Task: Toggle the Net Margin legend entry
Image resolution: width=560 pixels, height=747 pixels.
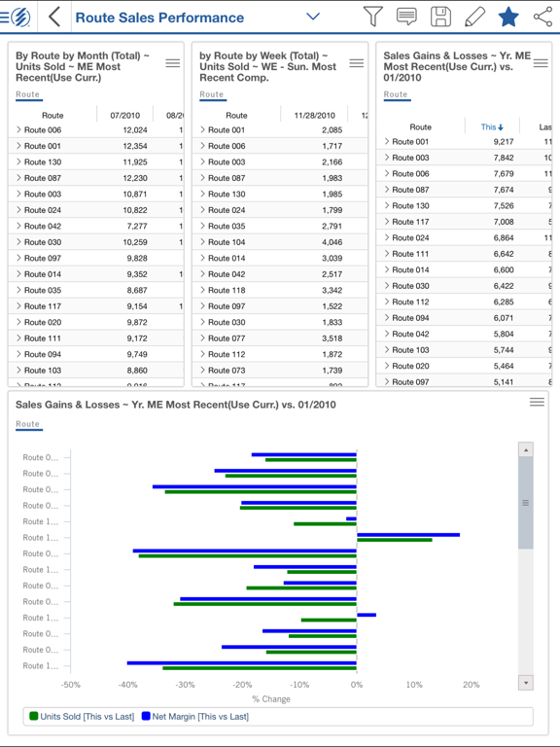Action: pyautogui.click(x=195, y=716)
